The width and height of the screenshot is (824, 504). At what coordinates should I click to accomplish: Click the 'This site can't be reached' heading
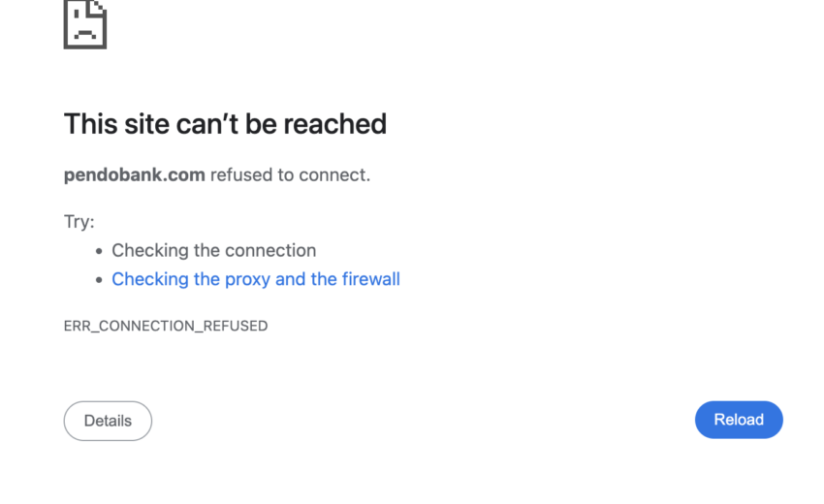point(225,124)
